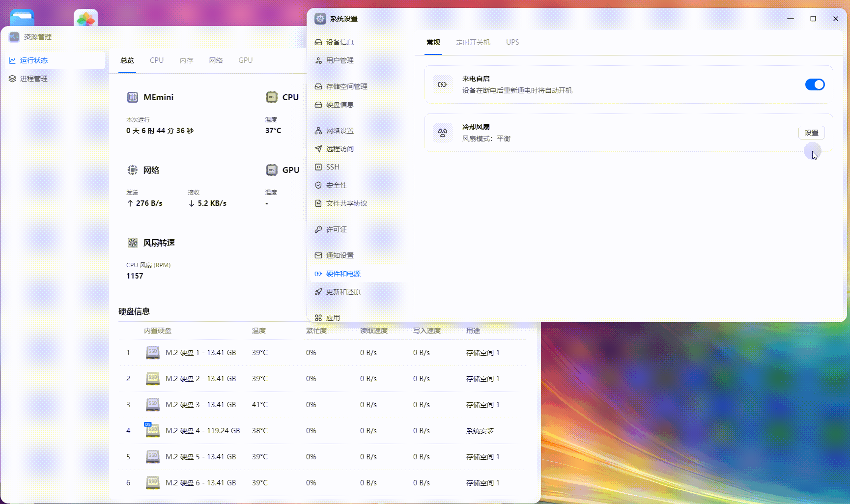Viewport: 850px width, 504px height.
Task: Switch to the CPU tab in resource manager
Action: (156, 60)
